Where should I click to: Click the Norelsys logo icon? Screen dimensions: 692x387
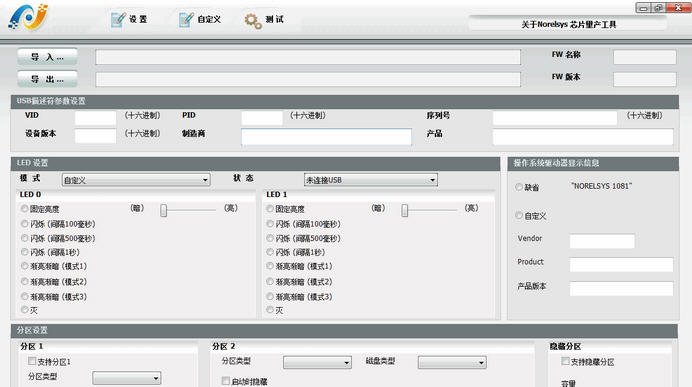(x=28, y=17)
